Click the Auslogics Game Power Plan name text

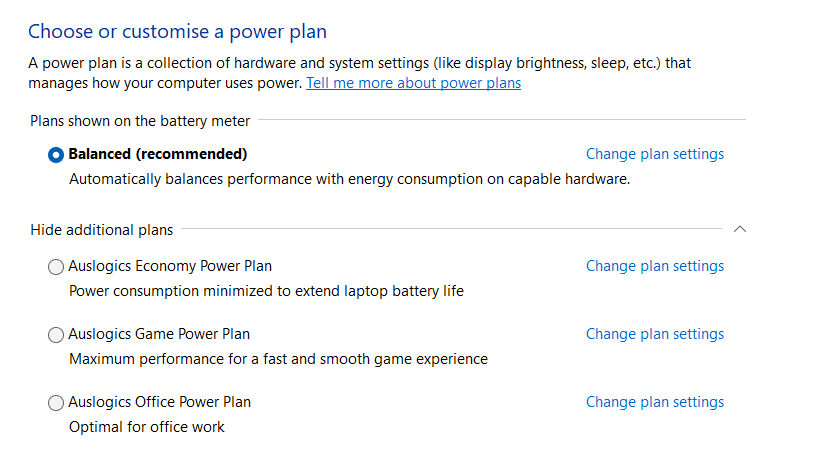click(x=159, y=334)
